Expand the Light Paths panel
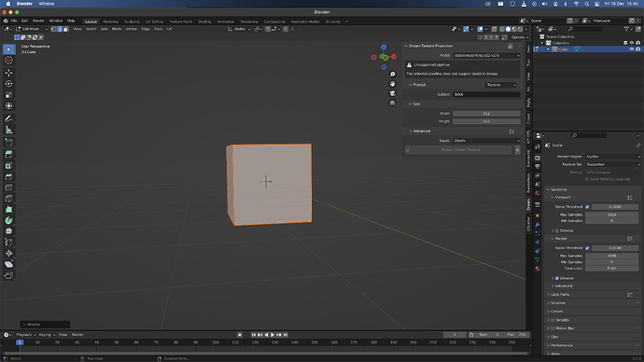Viewport: 644px width, 362px height. pyautogui.click(x=559, y=295)
